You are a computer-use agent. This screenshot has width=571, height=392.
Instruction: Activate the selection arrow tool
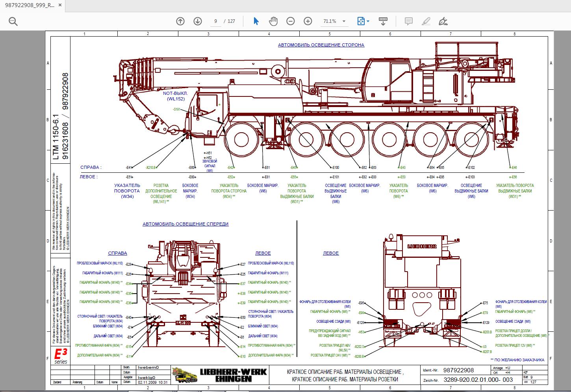pyautogui.click(x=256, y=21)
